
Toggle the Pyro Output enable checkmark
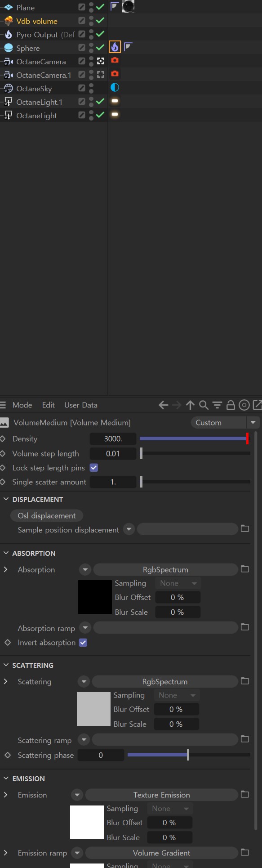tap(100, 34)
